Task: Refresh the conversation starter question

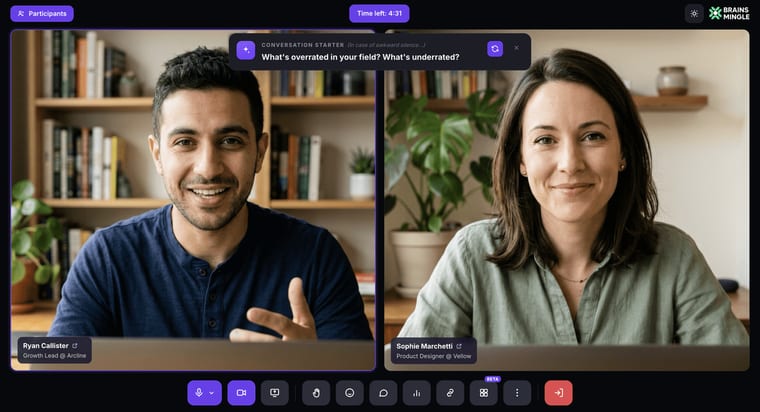Action: coord(495,49)
